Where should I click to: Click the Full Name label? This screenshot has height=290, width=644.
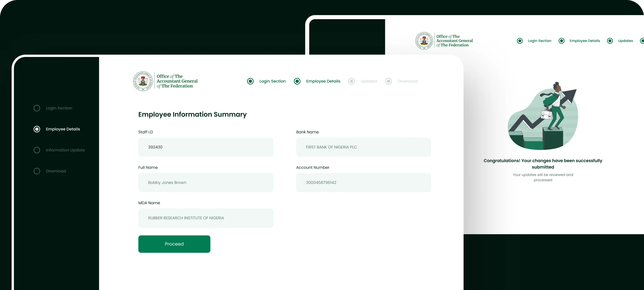tap(148, 167)
